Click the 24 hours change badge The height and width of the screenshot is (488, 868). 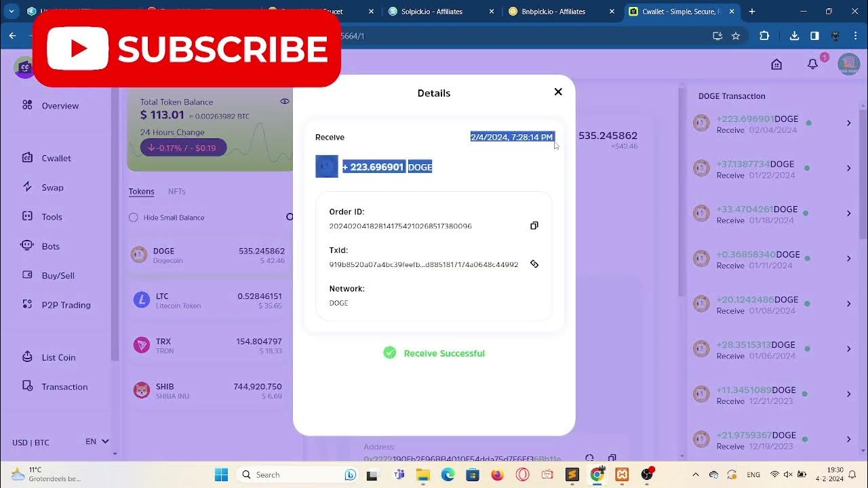point(183,148)
